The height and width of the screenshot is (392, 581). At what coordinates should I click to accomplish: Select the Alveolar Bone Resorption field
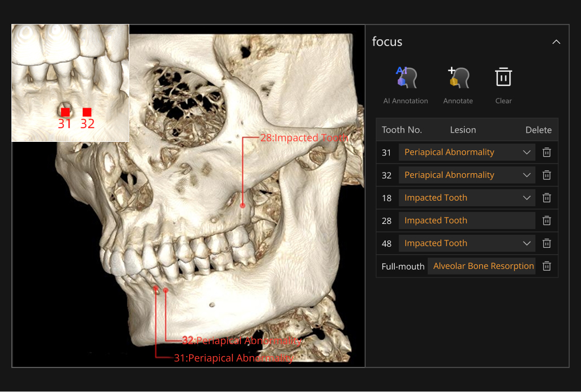pyautogui.click(x=482, y=266)
